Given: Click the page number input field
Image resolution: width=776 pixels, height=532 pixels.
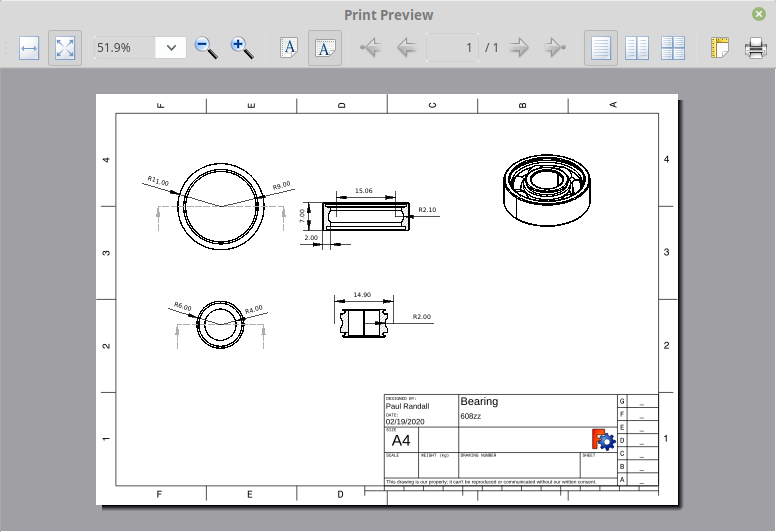Looking at the screenshot, I should click(452, 48).
